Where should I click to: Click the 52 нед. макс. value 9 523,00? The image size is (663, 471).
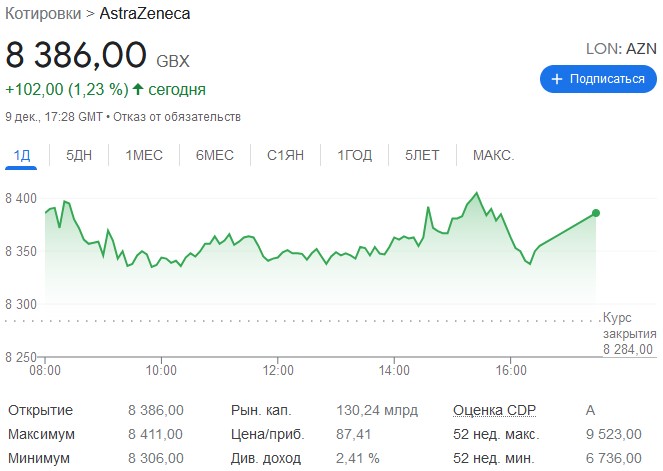614,434
